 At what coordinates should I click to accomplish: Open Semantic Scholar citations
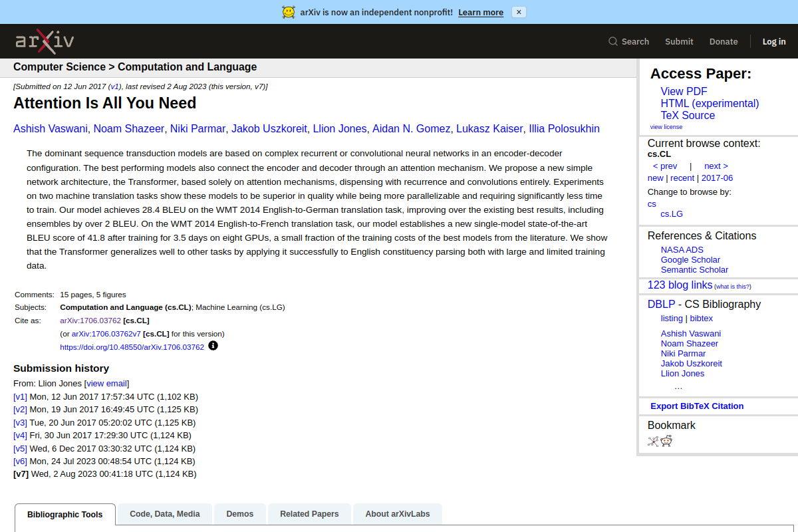tap(694, 269)
